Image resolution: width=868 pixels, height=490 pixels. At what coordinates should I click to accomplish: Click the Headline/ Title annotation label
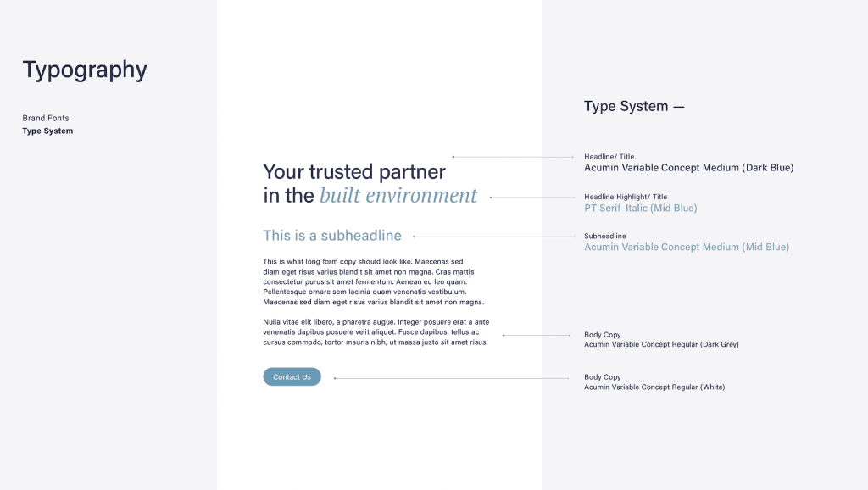tap(609, 157)
